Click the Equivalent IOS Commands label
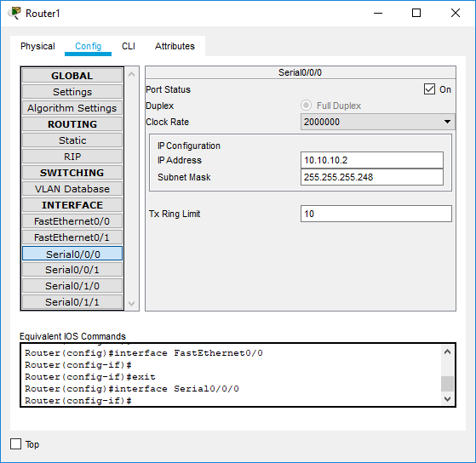The width and height of the screenshot is (476, 463). click(x=72, y=336)
